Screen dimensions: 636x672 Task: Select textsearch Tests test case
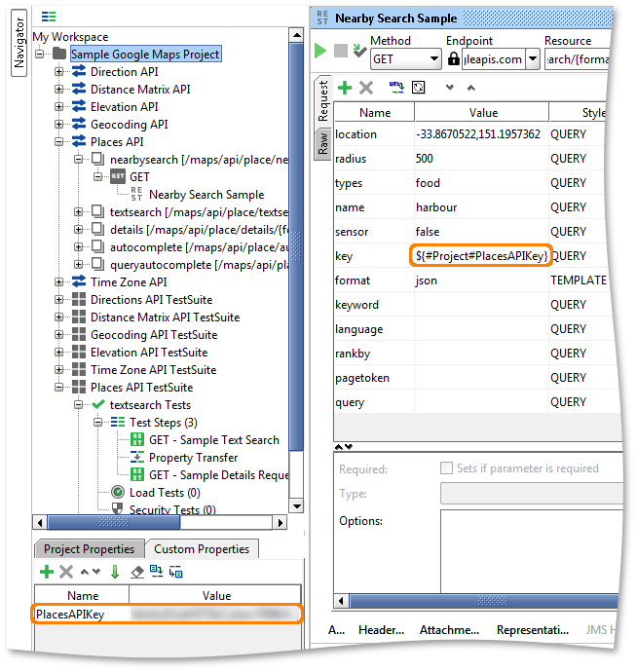(150, 404)
